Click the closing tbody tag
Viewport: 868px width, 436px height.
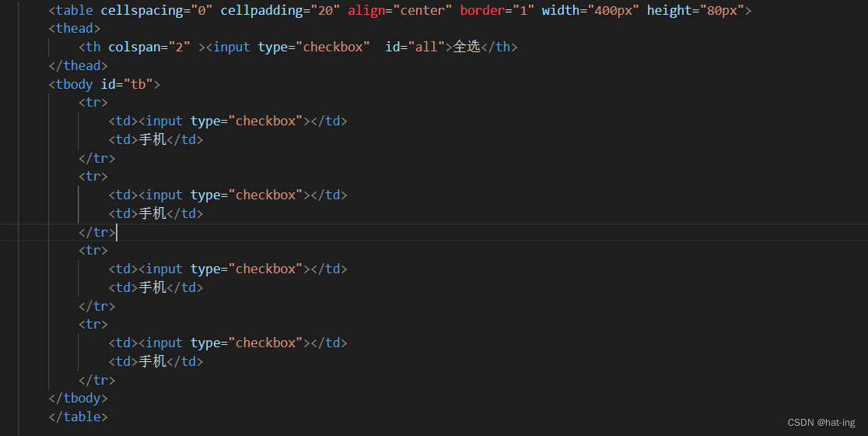point(78,399)
